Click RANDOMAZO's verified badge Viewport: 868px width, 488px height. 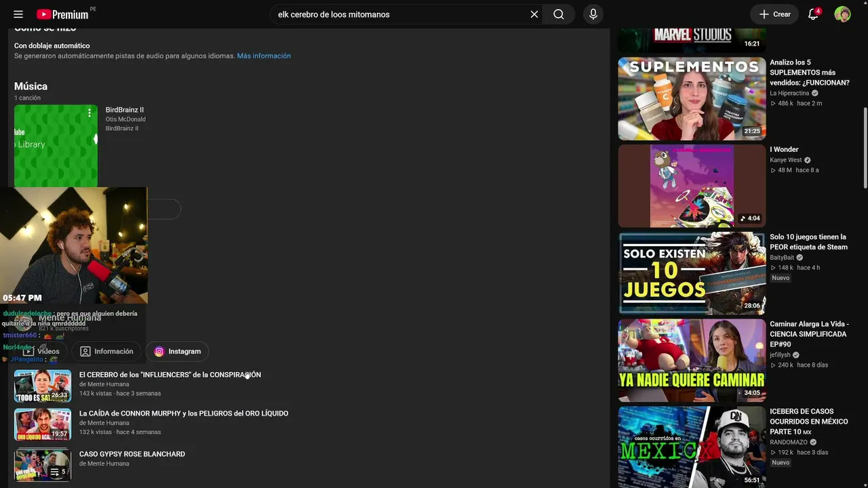(813, 443)
